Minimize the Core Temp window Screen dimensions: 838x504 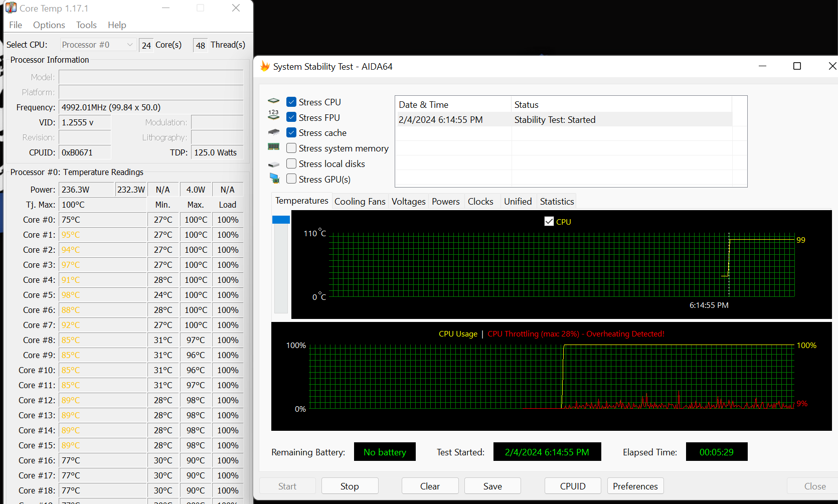[x=165, y=8]
